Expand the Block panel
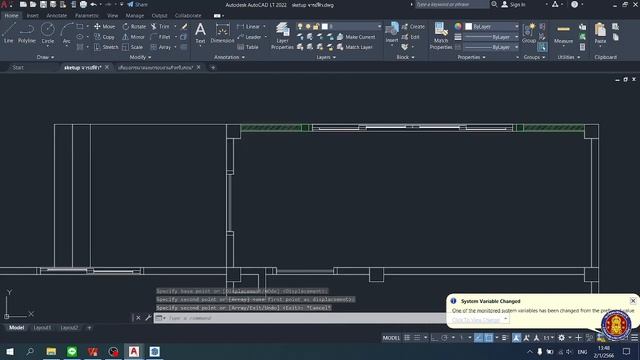This screenshot has width=640, height=360. (405, 57)
